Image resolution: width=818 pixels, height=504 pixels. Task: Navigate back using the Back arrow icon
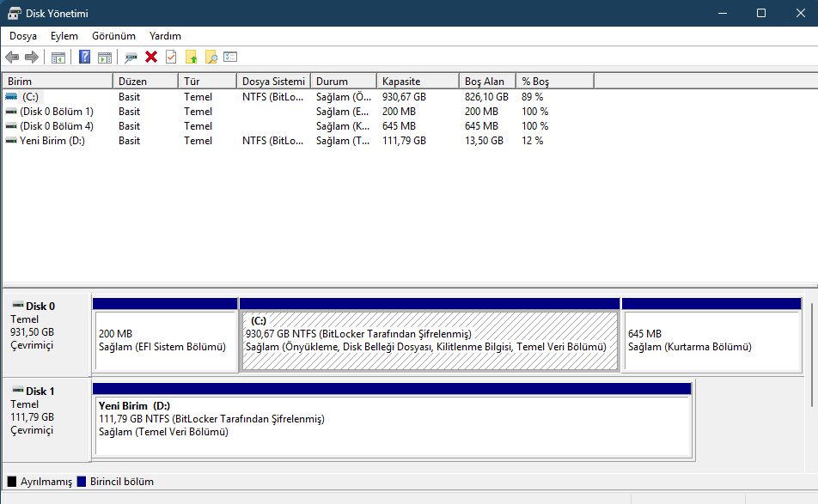pos(14,57)
